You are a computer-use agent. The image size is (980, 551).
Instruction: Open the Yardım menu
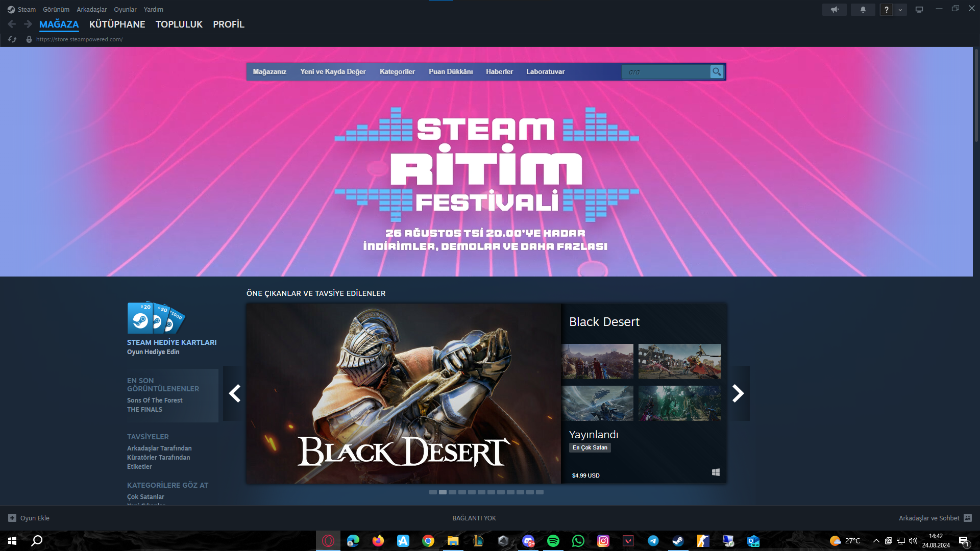click(154, 9)
